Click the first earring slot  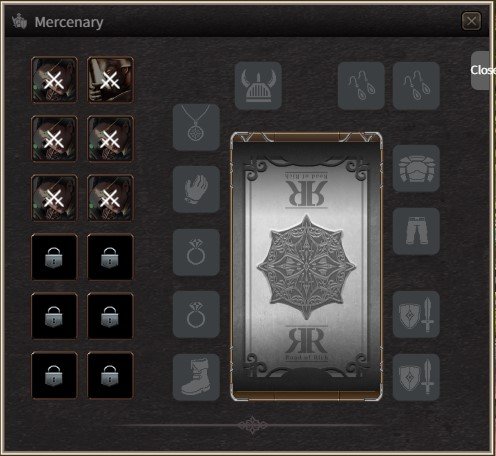[x=361, y=86]
